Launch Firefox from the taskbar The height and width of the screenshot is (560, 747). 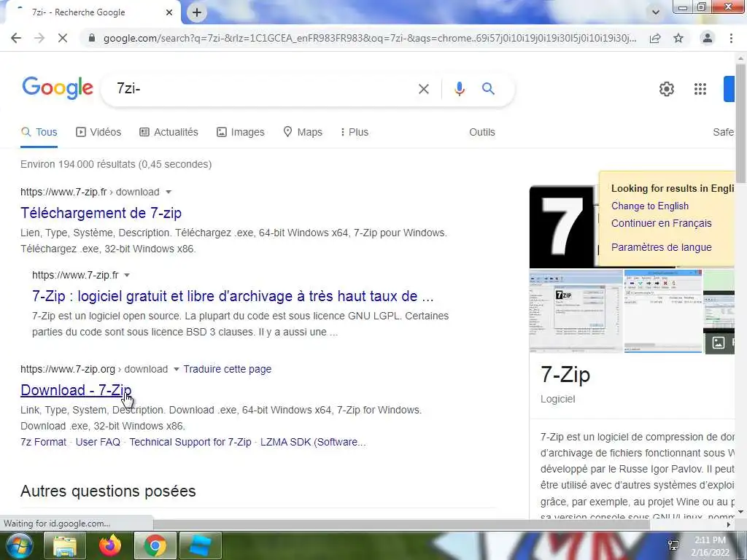coord(110,545)
